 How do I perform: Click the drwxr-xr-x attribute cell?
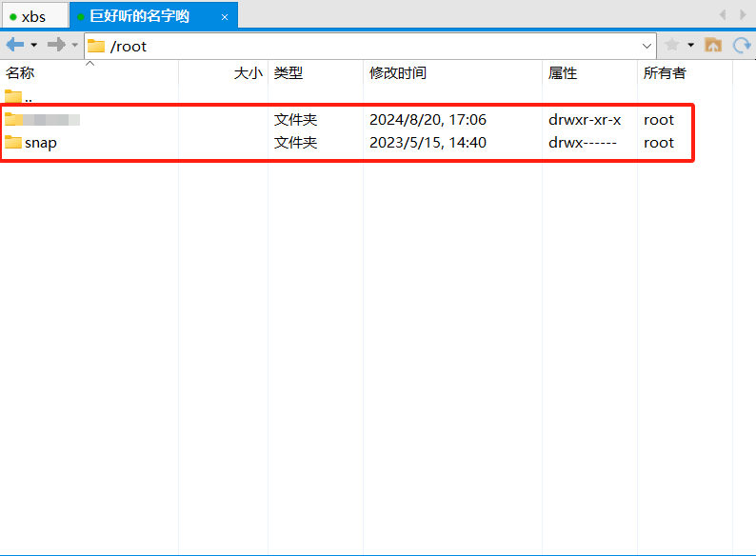point(585,120)
